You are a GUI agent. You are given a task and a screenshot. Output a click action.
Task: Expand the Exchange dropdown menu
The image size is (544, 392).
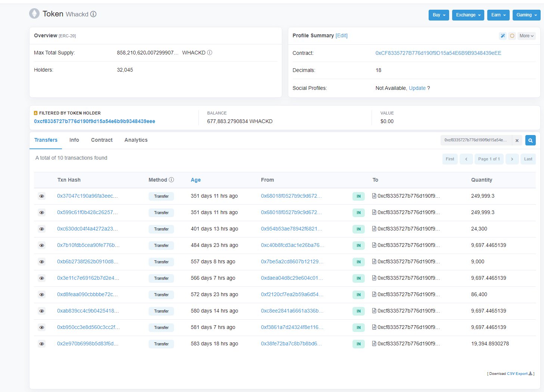(468, 15)
